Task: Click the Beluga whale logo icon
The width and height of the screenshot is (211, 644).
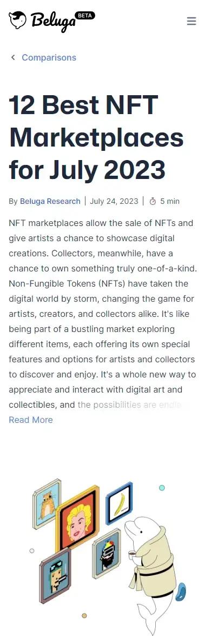Action: 17,20
